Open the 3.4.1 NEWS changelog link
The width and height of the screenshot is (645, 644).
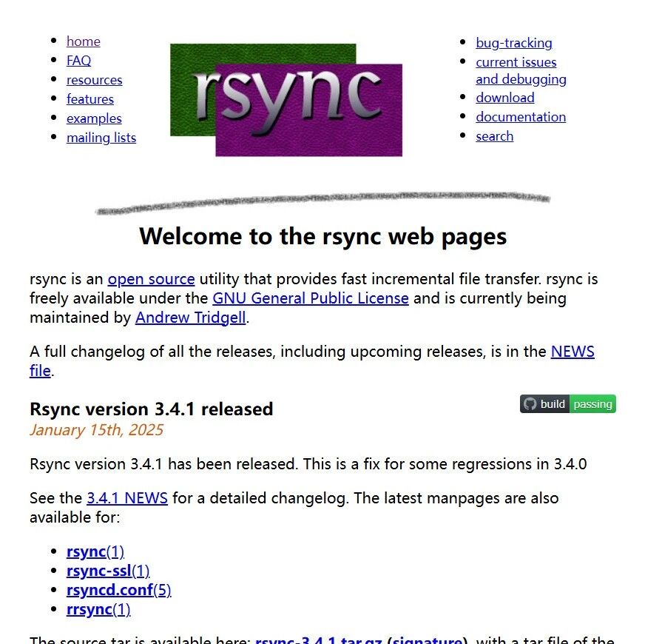coord(127,499)
